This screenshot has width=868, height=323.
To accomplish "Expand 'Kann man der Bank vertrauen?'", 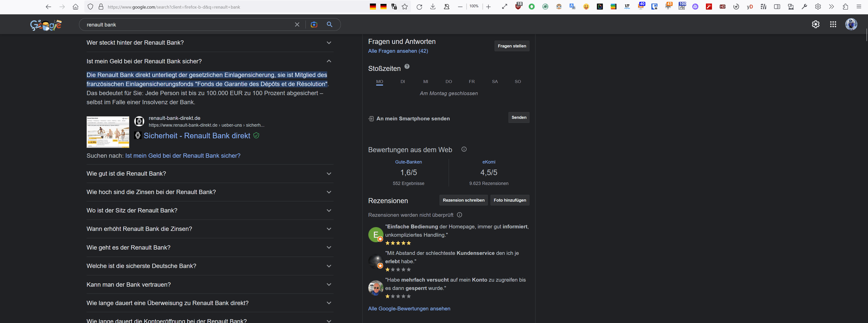I will (210, 285).
